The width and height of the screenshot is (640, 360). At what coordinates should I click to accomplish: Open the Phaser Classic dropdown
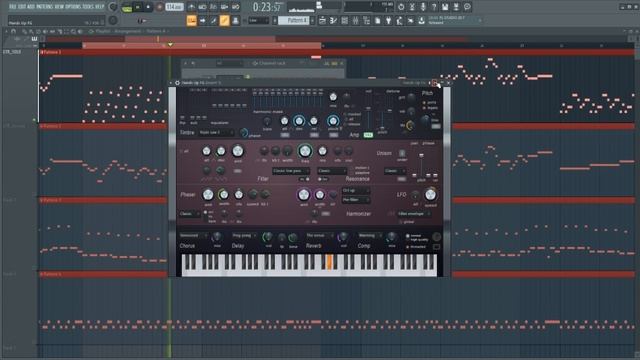[190, 214]
